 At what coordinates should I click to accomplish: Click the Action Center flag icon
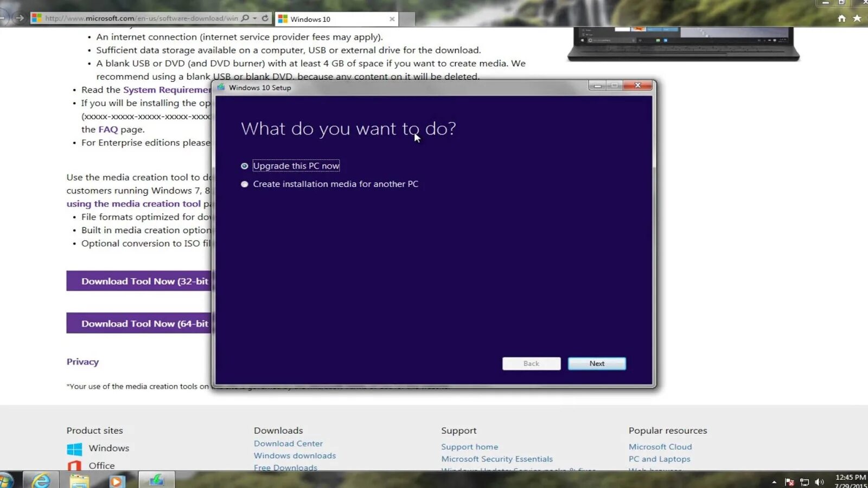(789, 482)
